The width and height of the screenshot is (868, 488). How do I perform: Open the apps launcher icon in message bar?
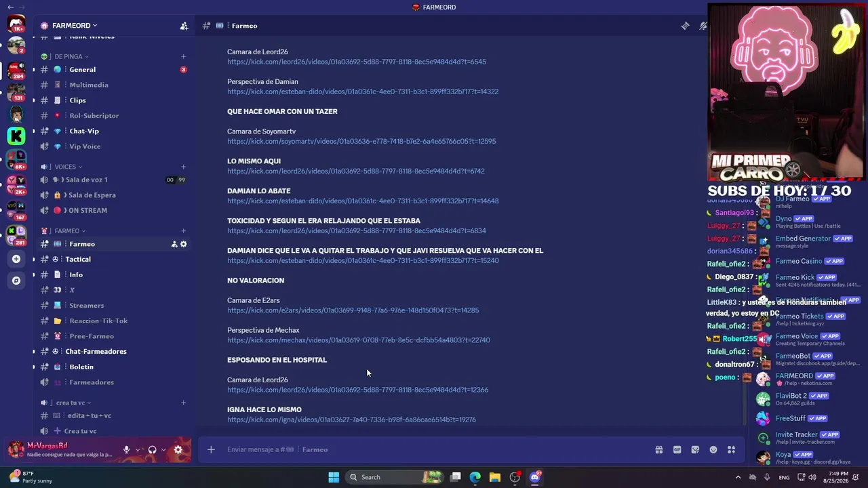coord(731,449)
